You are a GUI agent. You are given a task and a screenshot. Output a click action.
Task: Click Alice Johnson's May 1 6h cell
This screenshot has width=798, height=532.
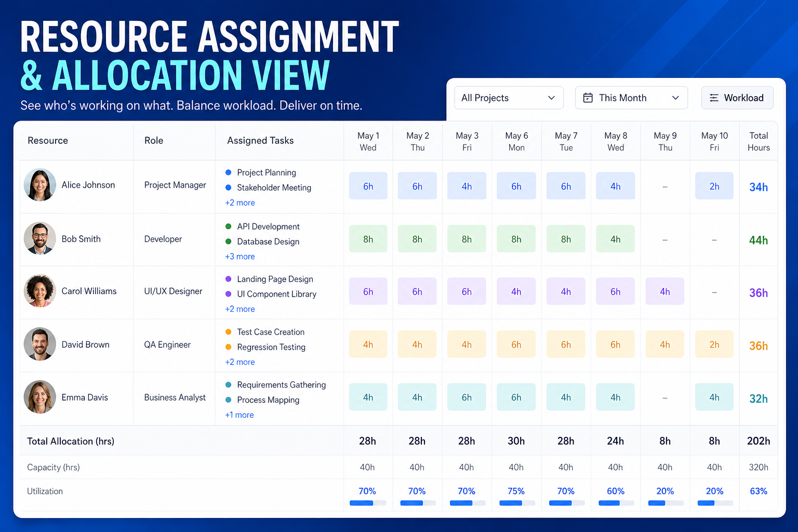pos(368,186)
